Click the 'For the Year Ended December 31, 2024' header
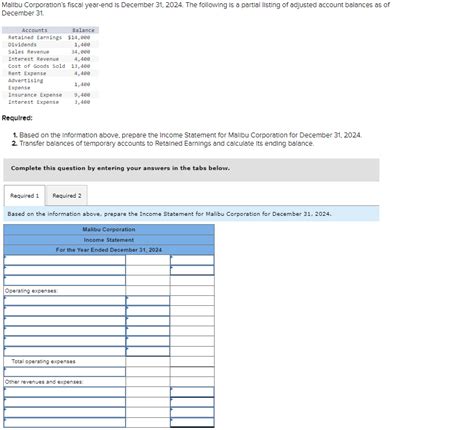Image resolution: width=474 pixels, height=430 pixels. tap(109, 250)
